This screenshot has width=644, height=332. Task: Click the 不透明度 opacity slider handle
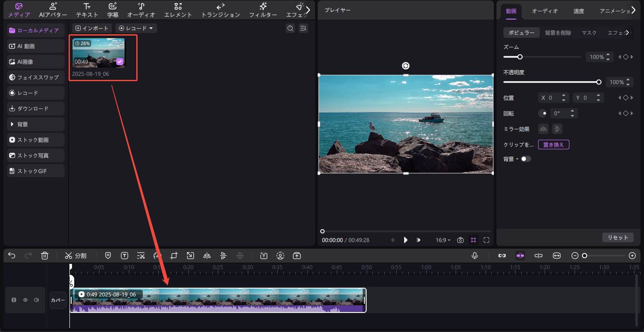click(599, 82)
